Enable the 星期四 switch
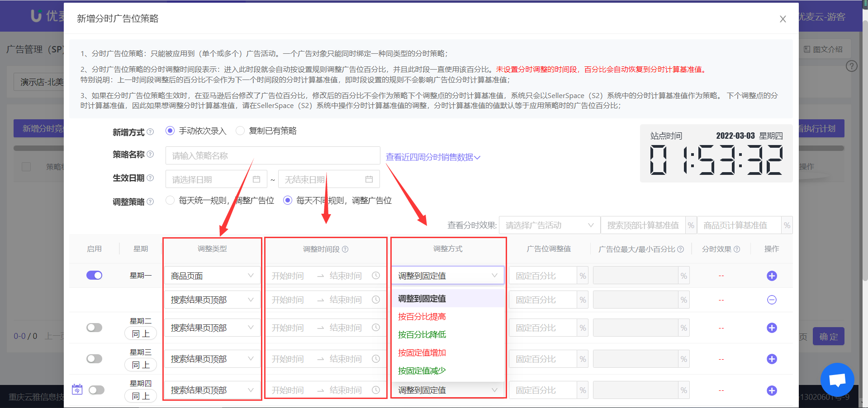The height and width of the screenshot is (408, 868). [96, 390]
